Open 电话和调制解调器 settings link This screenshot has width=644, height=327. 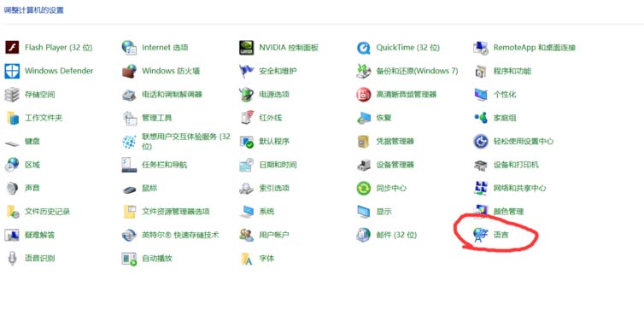(x=172, y=95)
